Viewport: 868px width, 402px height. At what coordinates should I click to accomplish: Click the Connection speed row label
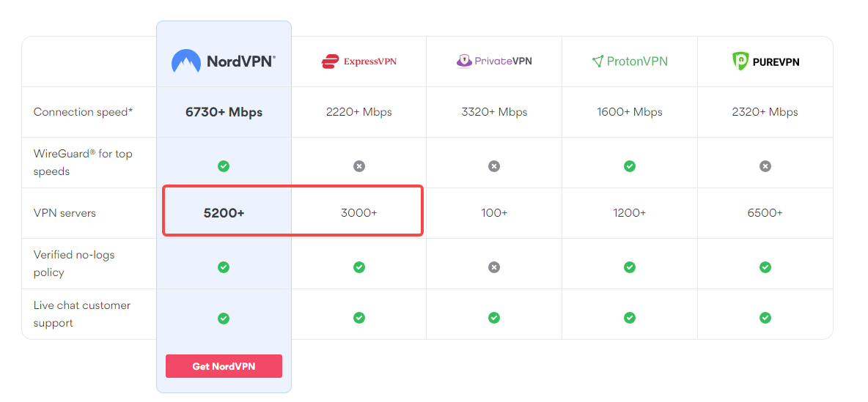pos(84,112)
